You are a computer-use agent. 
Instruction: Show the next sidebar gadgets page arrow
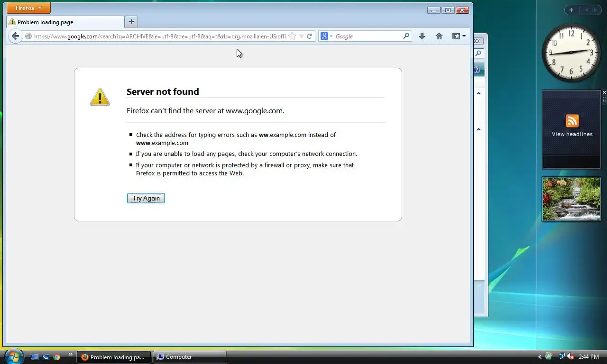pyautogui.click(x=596, y=10)
